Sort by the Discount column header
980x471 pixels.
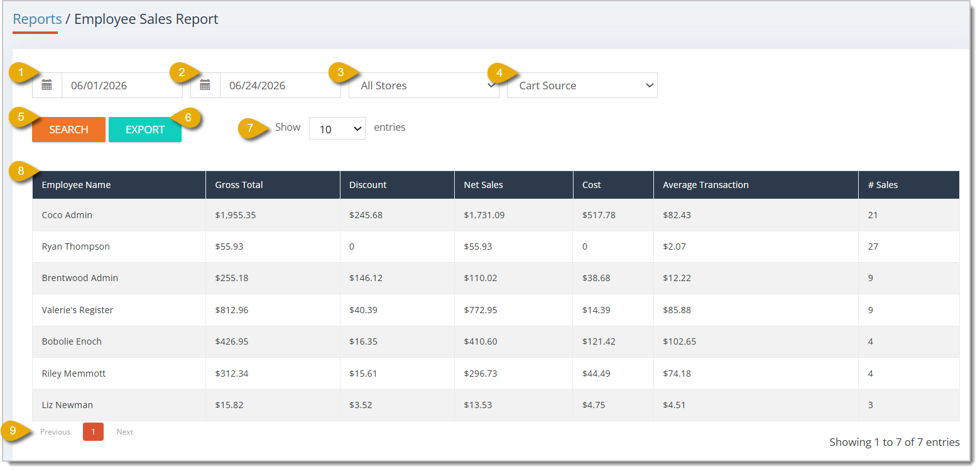tap(397, 185)
